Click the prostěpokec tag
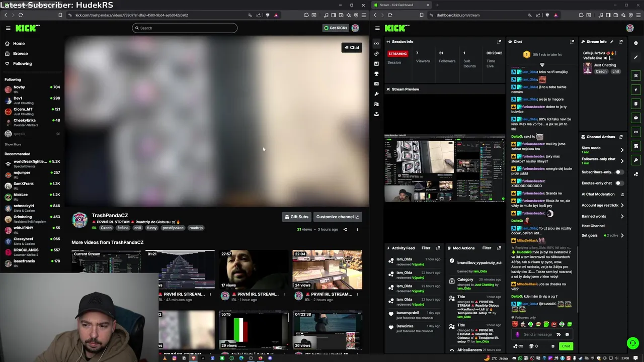This screenshot has height=362, width=644. pyautogui.click(x=173, y=228)
